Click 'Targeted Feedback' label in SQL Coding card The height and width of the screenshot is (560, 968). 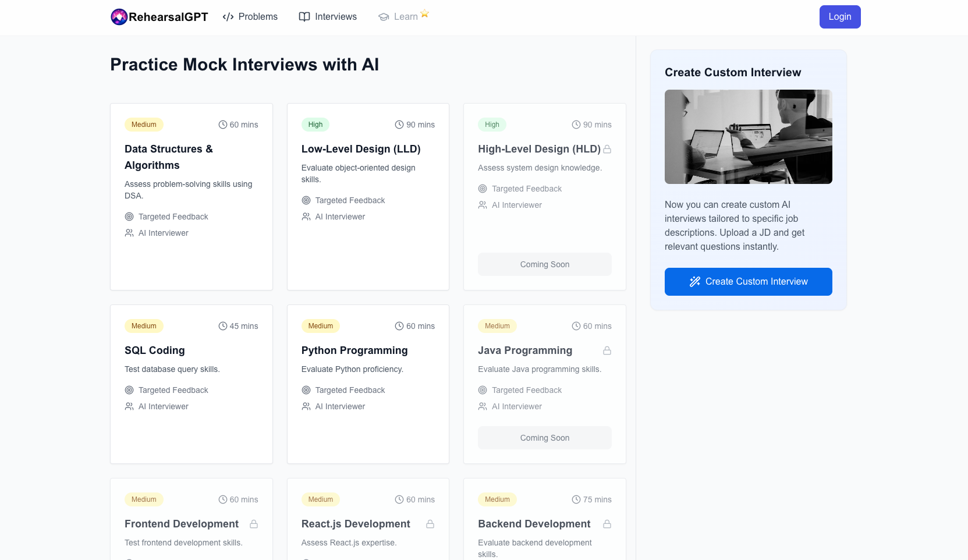(x=173, y=390)
